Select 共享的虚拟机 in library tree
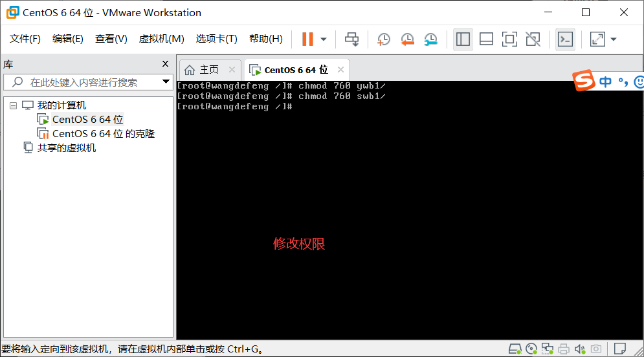 pos(67,147)
